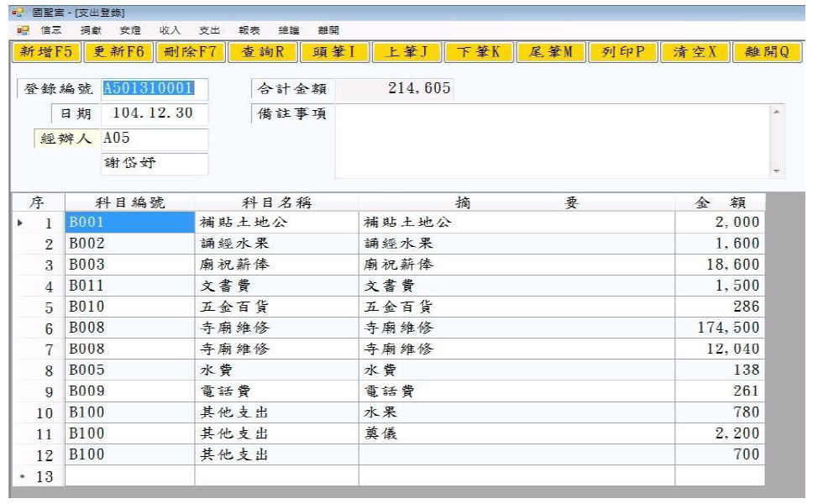Click the 登錄編號 input field
This screenshot has width=818, height=504.
[x=154, y=89]
